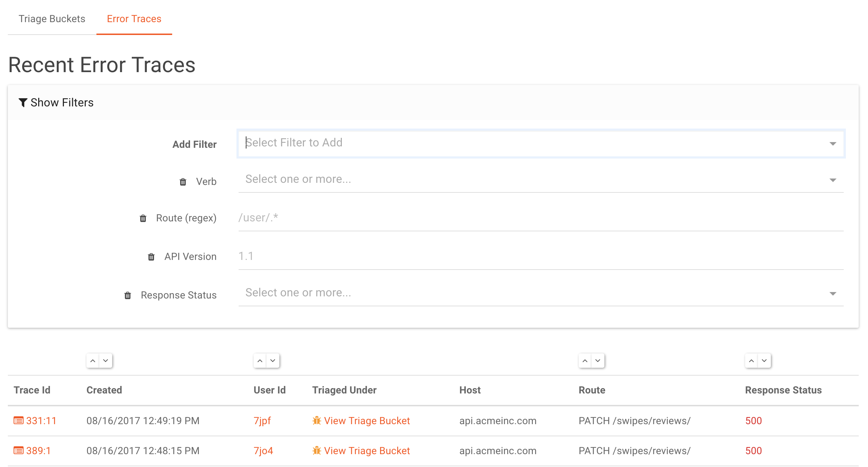
Task: Click the API Version filter label
Action: coord(190,256)
